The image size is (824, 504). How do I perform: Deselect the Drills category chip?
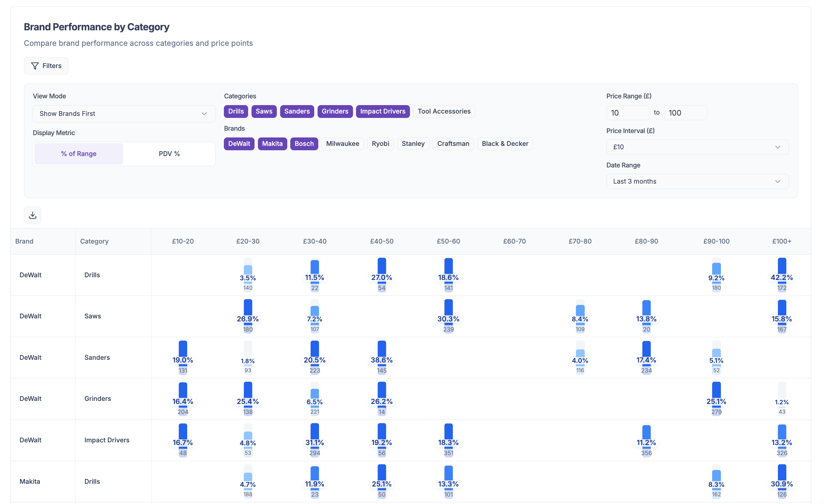tap(236, 111)
